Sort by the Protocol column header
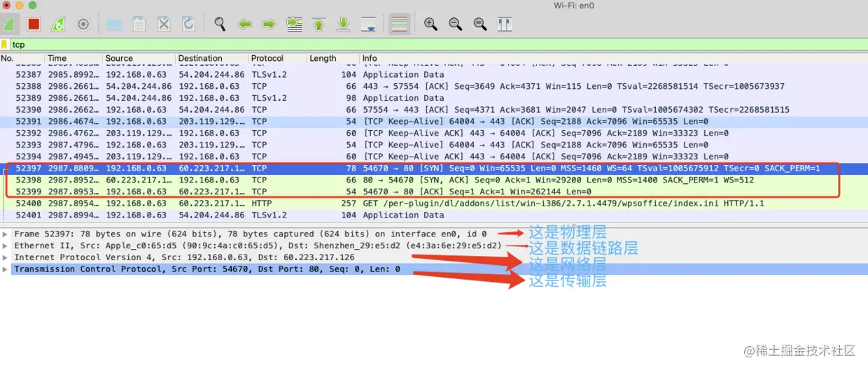This screenshot has width=868, height=370. click(277, 59)
